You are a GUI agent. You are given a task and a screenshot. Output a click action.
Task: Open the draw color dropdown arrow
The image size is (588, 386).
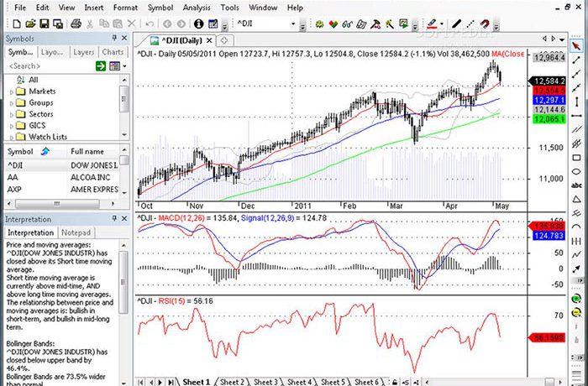442,24
